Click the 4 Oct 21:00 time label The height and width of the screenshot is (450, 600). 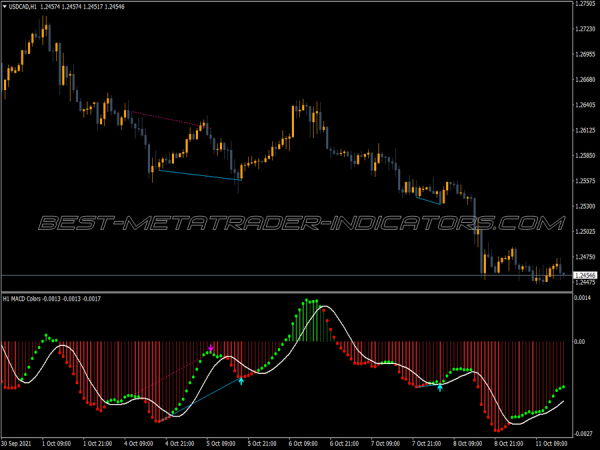click(x=179, y=443)
